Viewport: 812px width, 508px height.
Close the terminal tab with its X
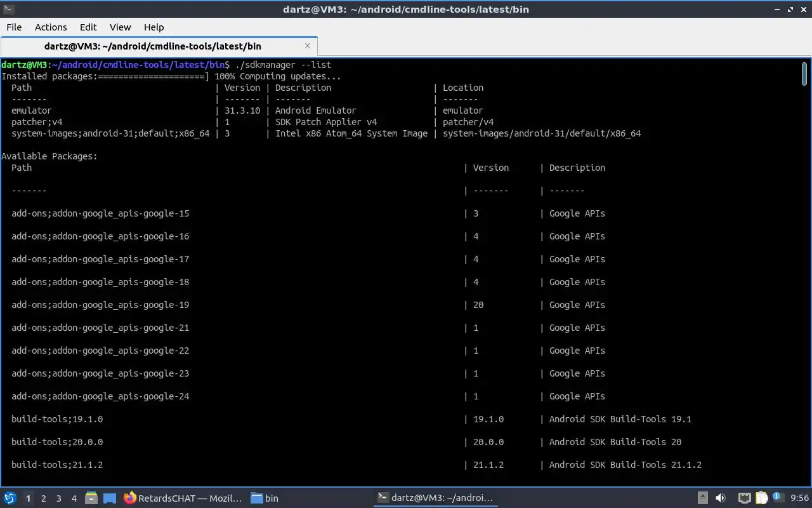(x=308, y=46)
